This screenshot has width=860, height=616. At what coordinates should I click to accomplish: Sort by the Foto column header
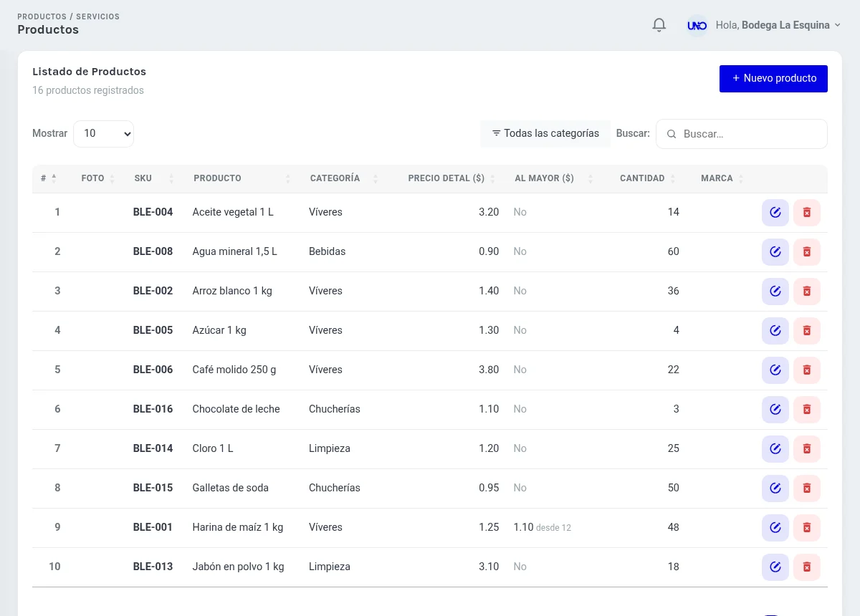pyautogui.click(x=98, y=178)
